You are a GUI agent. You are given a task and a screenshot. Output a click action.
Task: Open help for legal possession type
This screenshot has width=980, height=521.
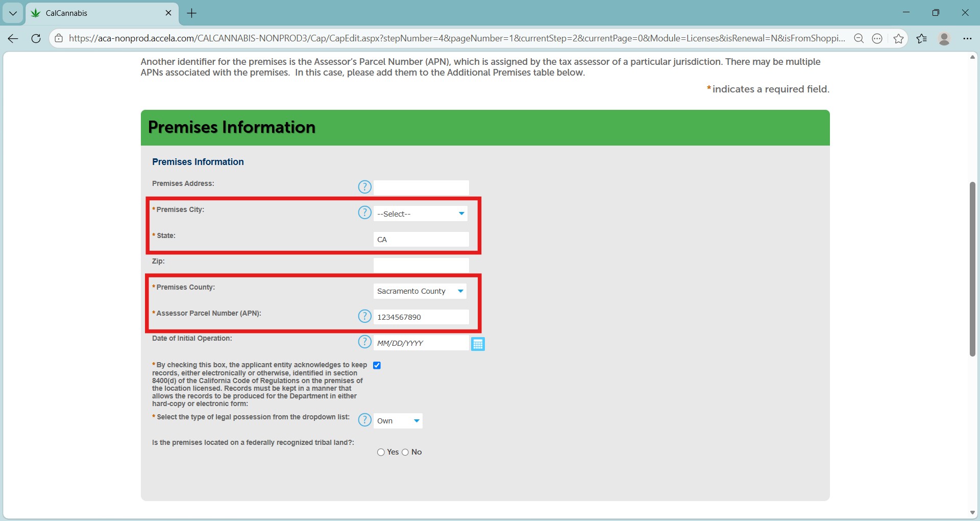tap(364, 420)
